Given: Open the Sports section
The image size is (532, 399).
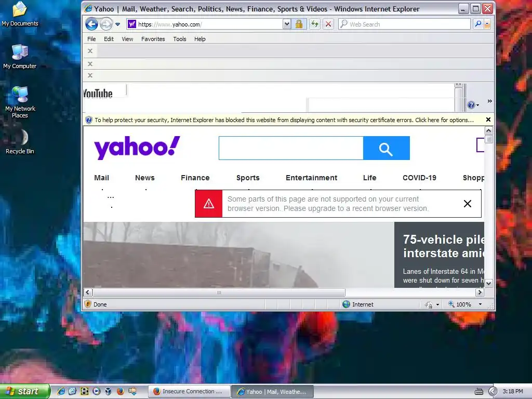Looking at the screenshot, I should 248,178.
